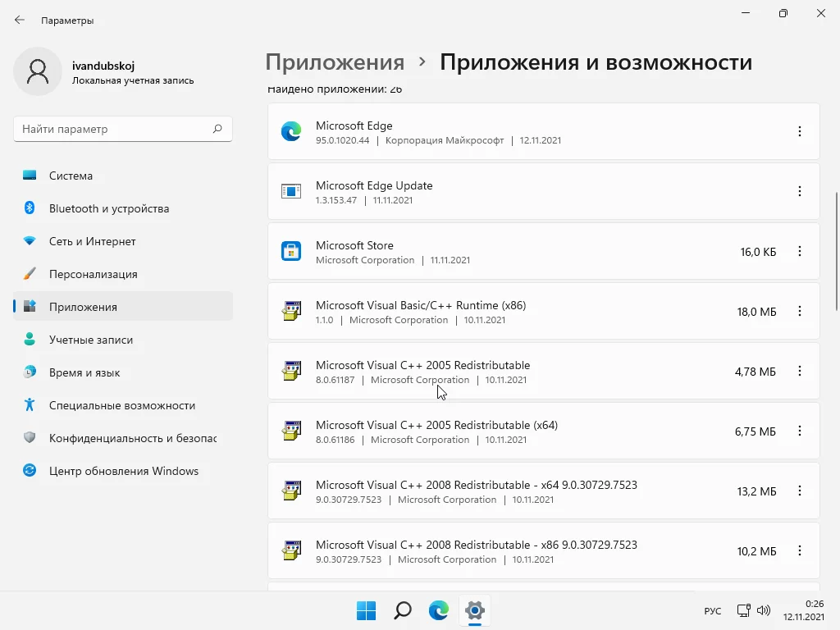840x630 pixels.
Task: Open Конфиденциальность и безопасность section
Action: [123, 438]
